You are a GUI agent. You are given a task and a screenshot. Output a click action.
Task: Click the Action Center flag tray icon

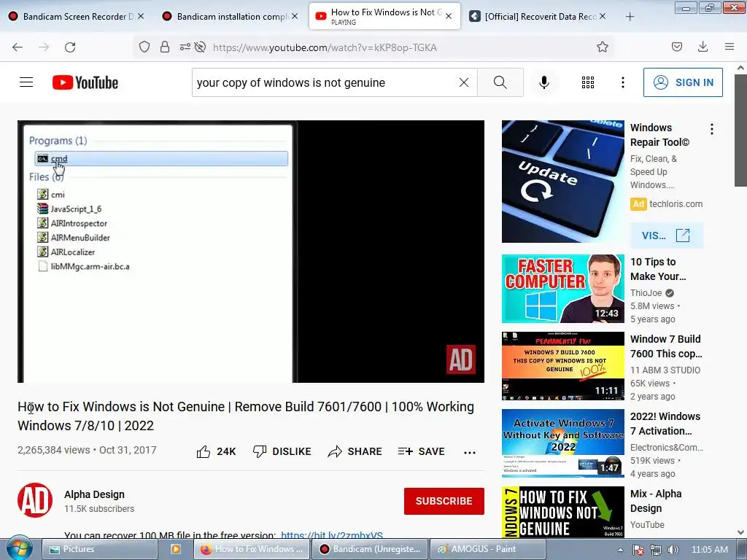tap(638, 550)
